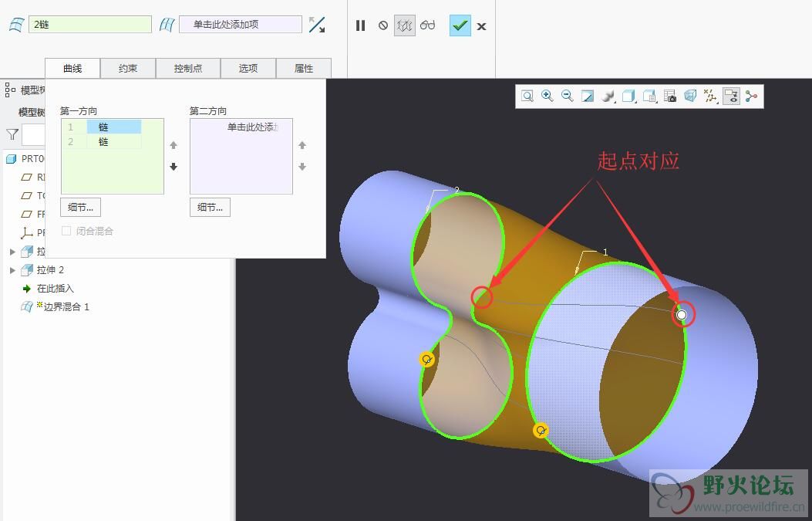The image size is (812, 521).
Task: Toggle the spin center icon
Action: 751,96
